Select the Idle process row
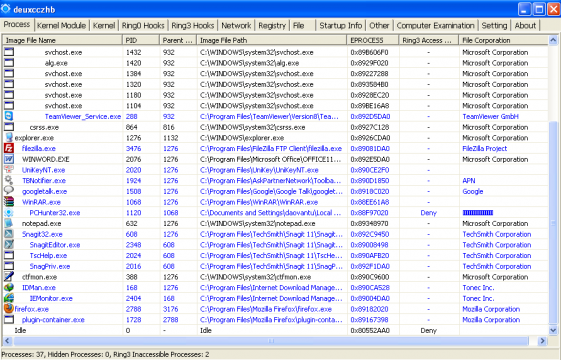 pos(275,330)
